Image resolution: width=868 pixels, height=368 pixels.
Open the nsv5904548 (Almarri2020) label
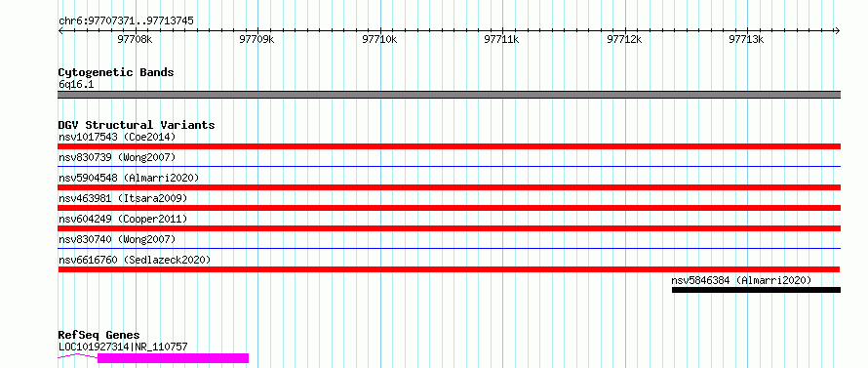(129, 178)
